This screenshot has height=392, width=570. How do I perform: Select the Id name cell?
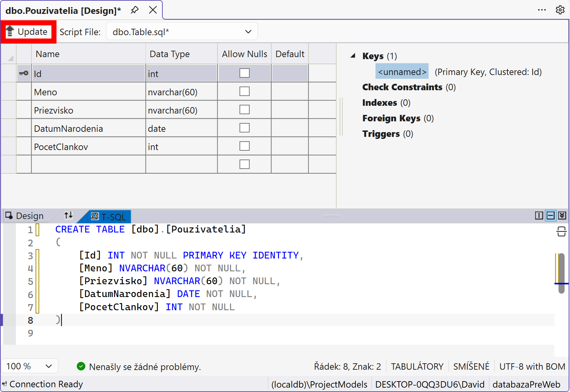tap(88, 73)
